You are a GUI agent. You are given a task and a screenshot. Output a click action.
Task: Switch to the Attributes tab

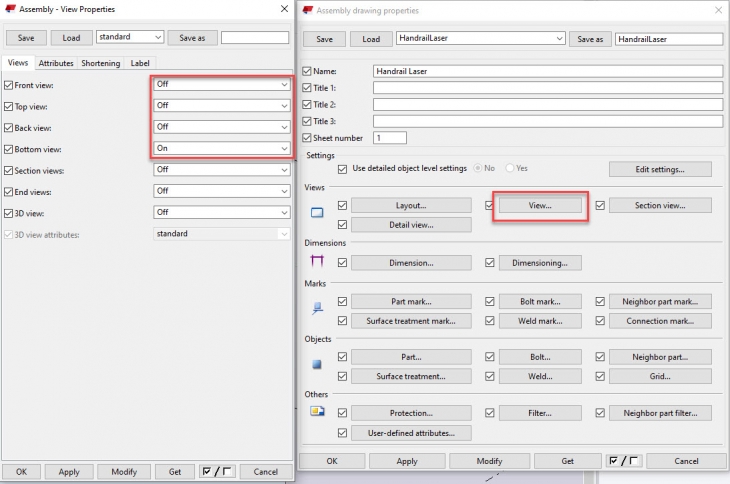click(x=56, y=63)
